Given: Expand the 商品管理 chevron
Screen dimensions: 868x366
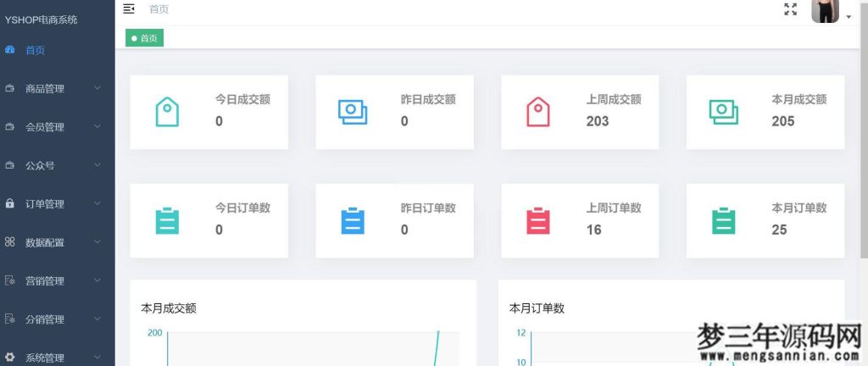Looking at the screenshot, I should 97,88.
